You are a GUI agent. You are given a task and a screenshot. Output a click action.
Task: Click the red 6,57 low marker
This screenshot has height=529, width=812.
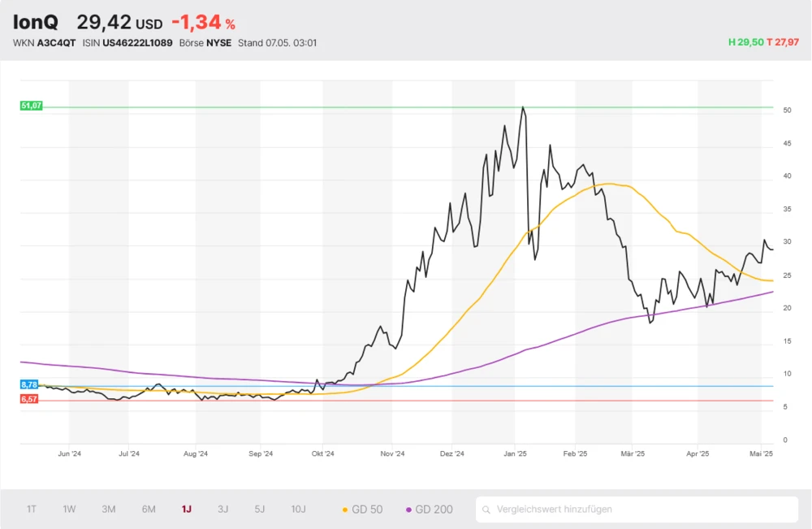[29, 399]
